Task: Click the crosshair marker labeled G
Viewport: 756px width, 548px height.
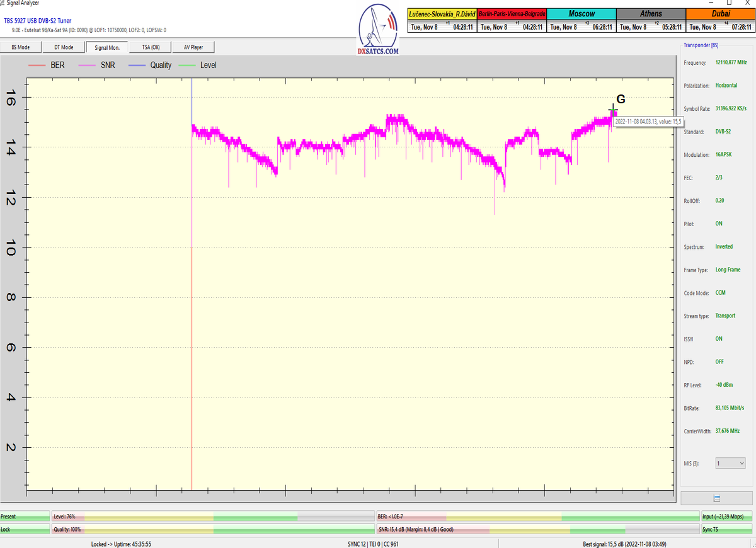Action: (613, 110)
